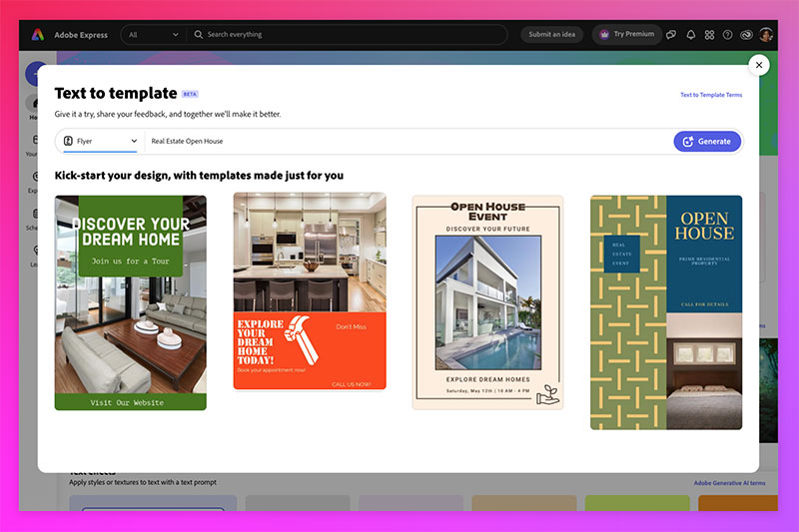Click the Real Estate Open House prompt field
This screenshot has width=799, height=532.
[x=399, y=142]
